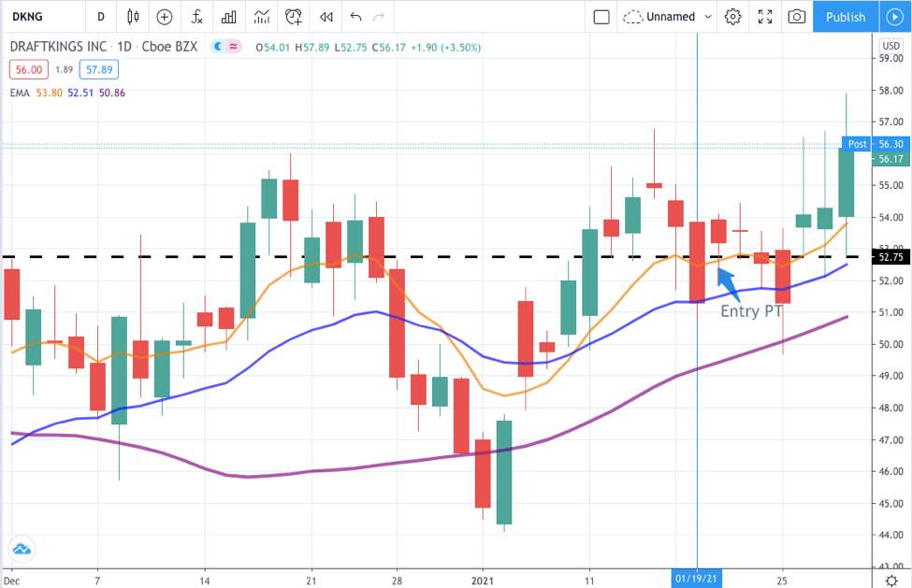Click the moon extended-hours session icon

click(218, 47)
